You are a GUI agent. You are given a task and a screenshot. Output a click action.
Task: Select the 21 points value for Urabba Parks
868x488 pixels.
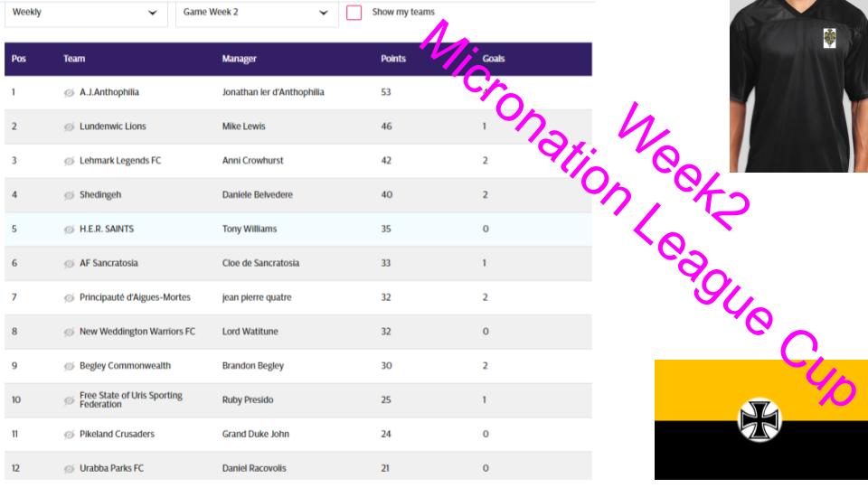pos(385,468)
